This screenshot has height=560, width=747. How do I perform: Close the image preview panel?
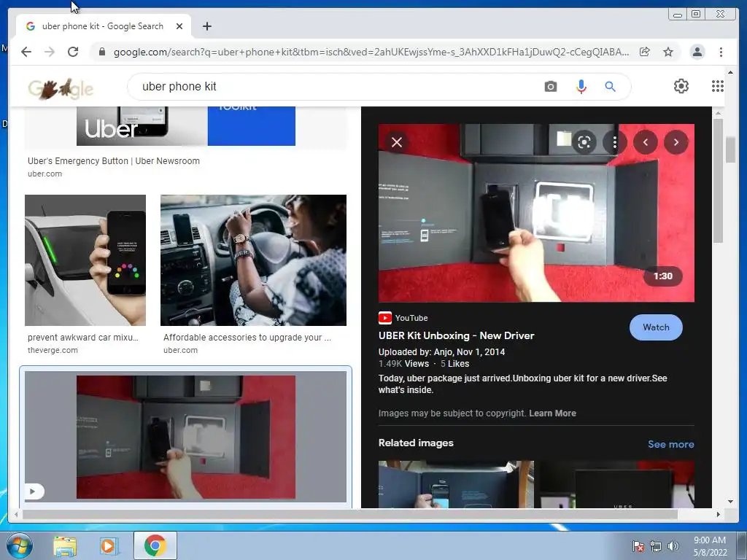(396, 142)
